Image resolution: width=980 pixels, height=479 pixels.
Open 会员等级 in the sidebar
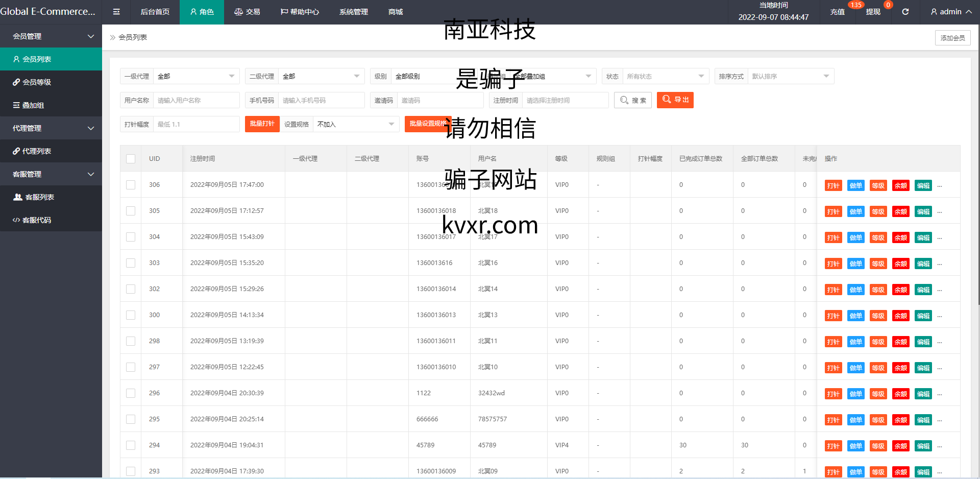tap(51, 82)
